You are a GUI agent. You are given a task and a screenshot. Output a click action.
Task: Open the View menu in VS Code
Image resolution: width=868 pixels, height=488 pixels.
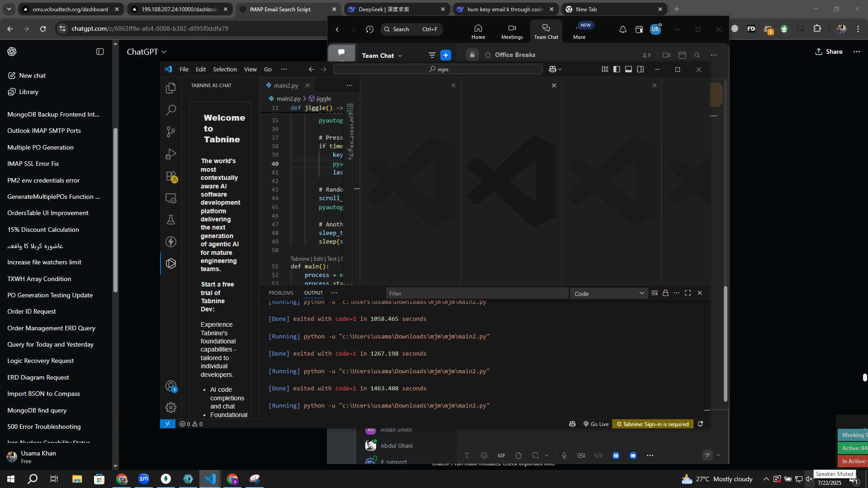[x=250, y=69]
